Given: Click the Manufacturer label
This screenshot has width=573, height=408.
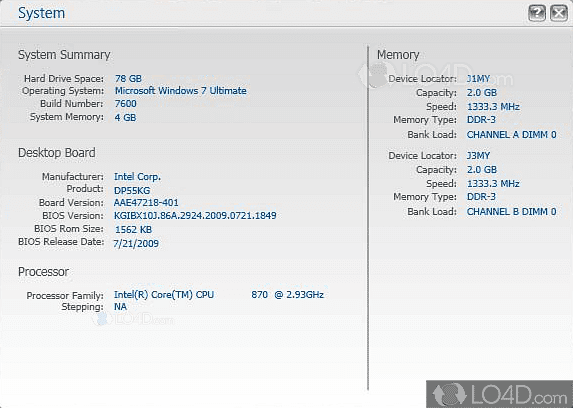Looking at the screenshot, I should pyautogui.click(x=73, y=177).
